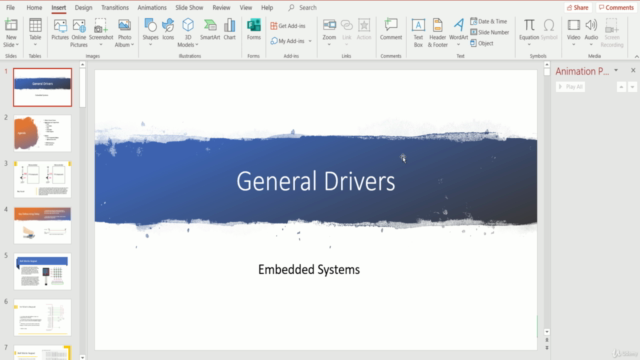Move animation down arrow button

pos(632,87)
